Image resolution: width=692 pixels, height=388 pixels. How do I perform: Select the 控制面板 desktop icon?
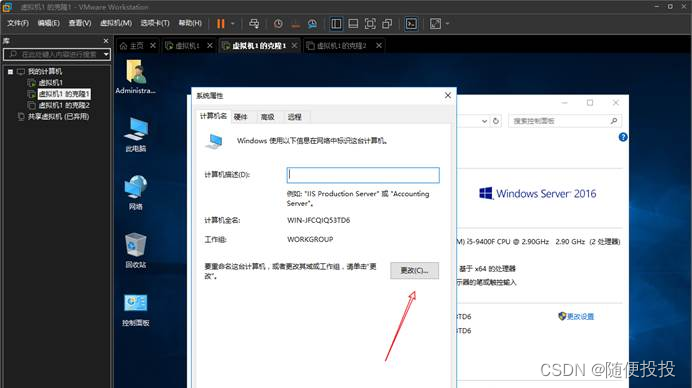tap(135, 310)
